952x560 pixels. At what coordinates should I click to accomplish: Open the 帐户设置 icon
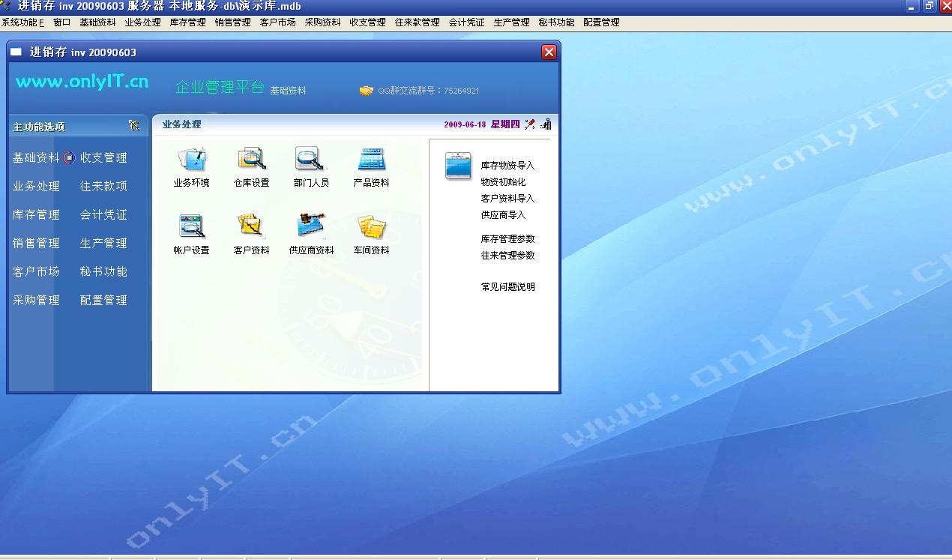click(191, 226)
